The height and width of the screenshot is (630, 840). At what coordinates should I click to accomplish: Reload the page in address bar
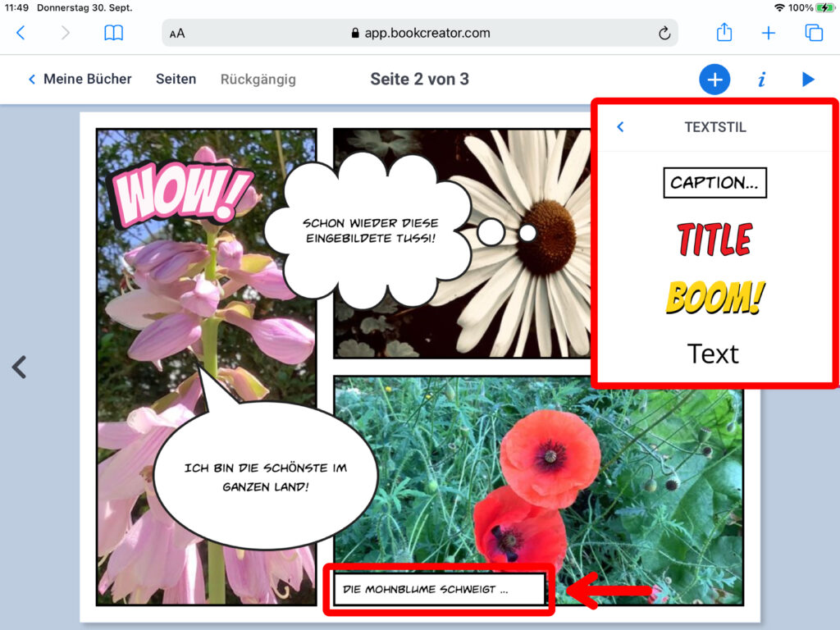click(664, 33)
